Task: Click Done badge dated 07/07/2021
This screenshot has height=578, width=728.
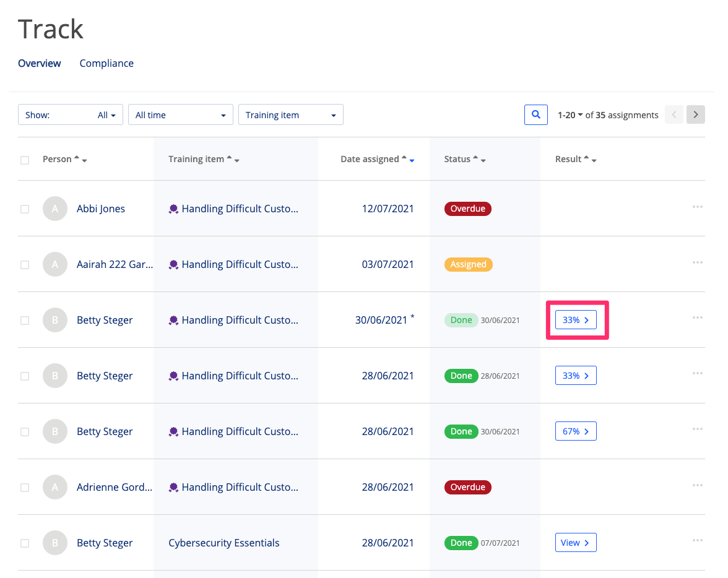Action: pos(461,543)
